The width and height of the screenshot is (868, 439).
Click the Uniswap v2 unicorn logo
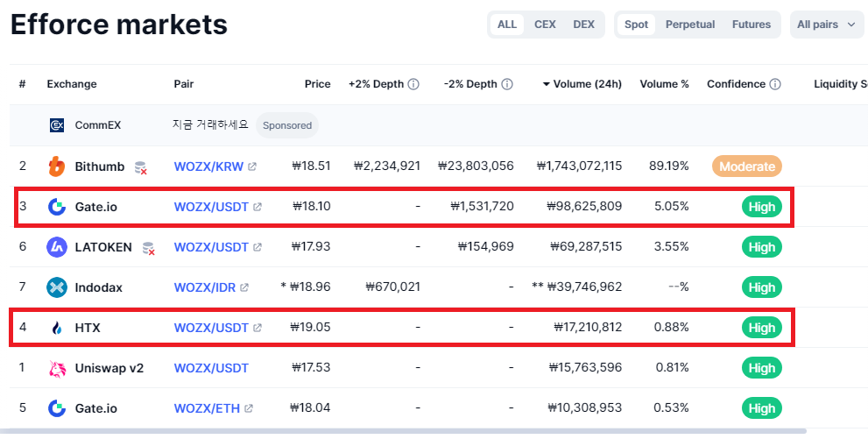pos(57,368)
